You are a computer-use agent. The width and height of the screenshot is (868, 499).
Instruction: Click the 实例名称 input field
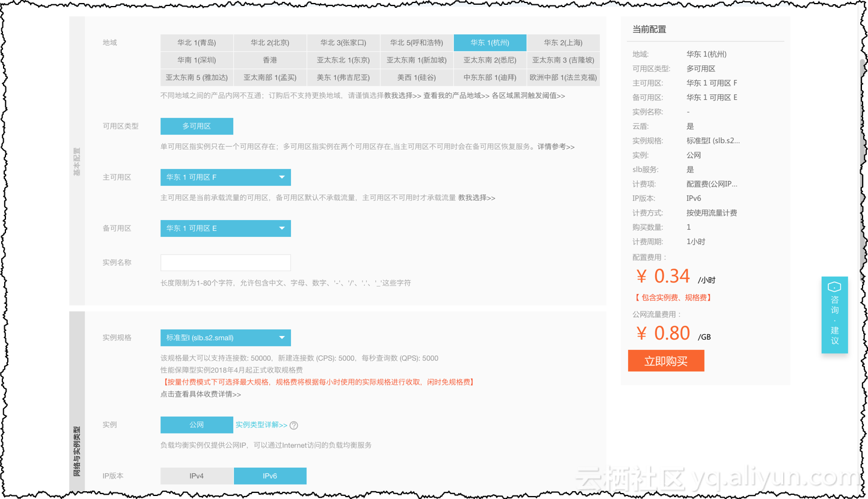tap(225, 263)
